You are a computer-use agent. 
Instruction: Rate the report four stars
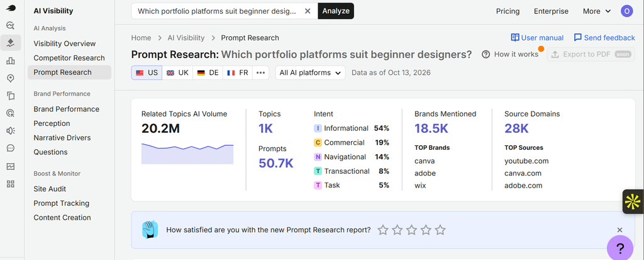426,230
